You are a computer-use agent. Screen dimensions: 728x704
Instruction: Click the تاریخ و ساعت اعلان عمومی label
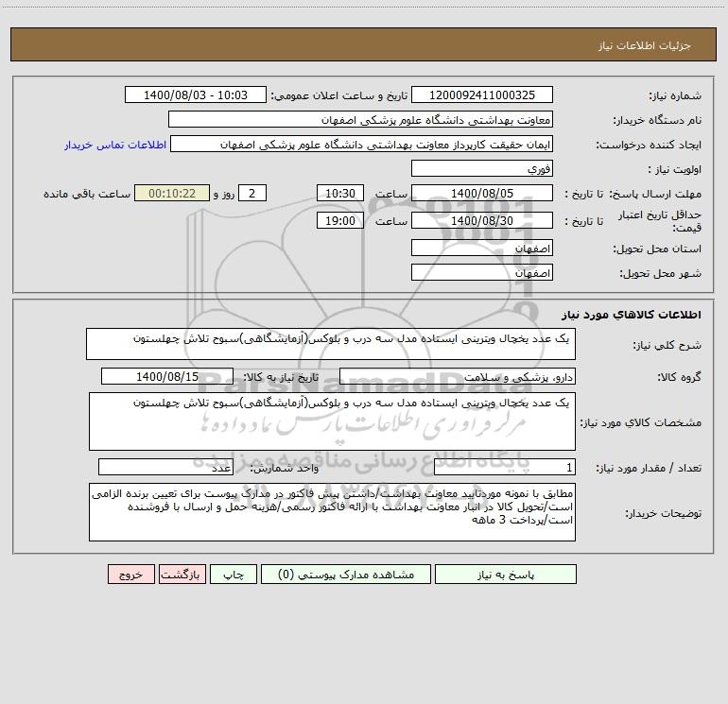(x=339, y=95)
